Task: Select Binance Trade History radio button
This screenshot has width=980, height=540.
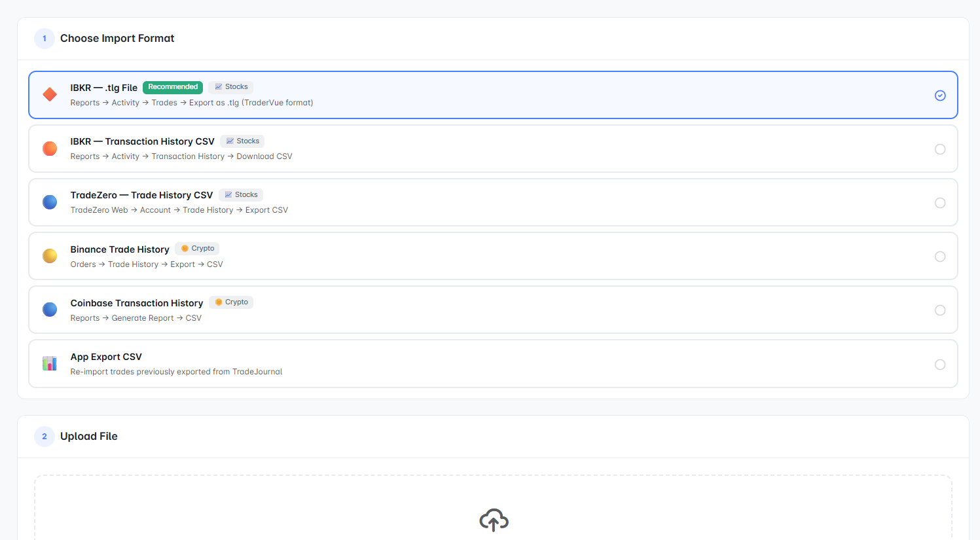Action: click(940, 257)
